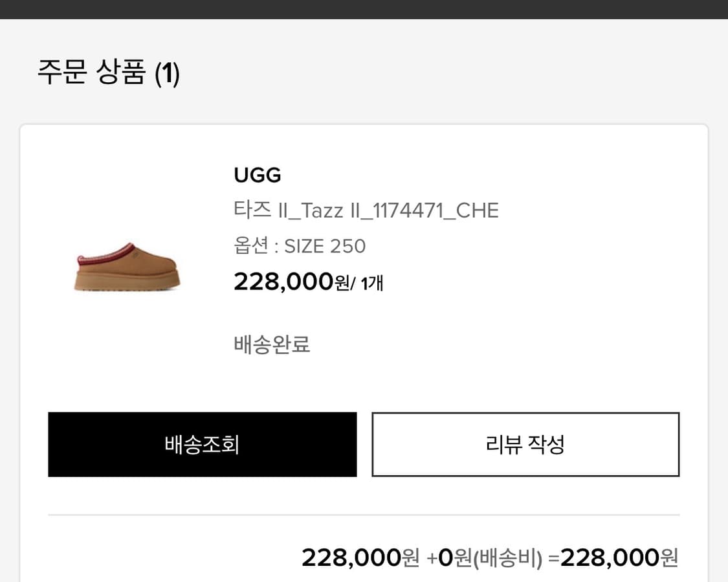Open the UGG brand page link
Image resolution: width=728 pixels, height=582 pixels.
point(256,174)
